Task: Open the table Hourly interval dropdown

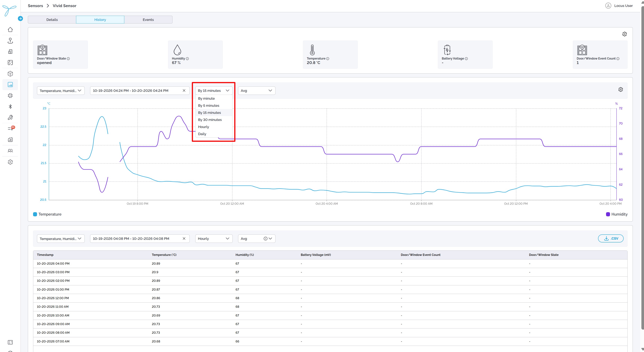Action: (214, 239)
